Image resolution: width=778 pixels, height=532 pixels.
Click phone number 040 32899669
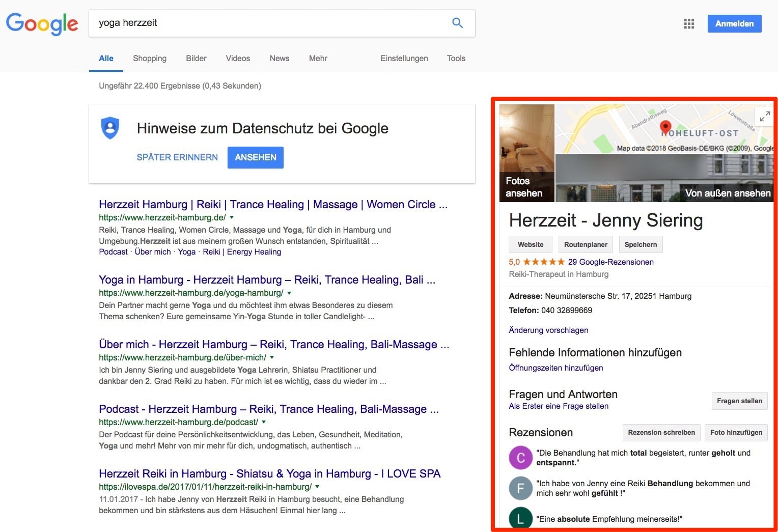coord(566,310)
